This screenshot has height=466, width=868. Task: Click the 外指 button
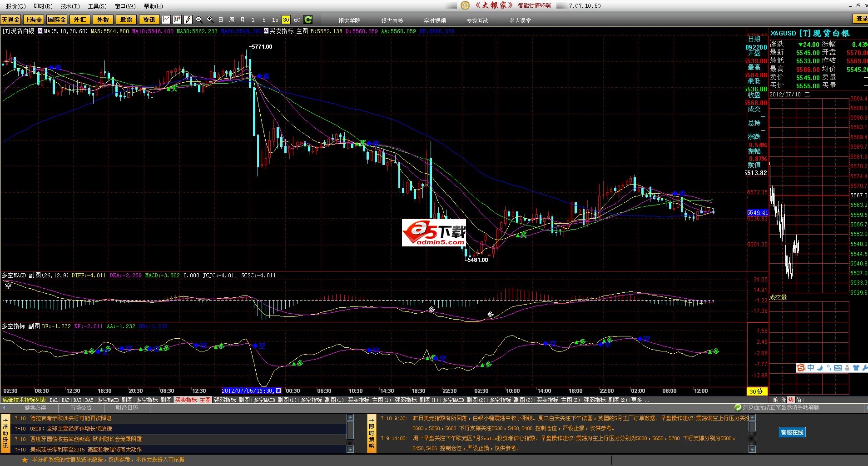point(103,20)
